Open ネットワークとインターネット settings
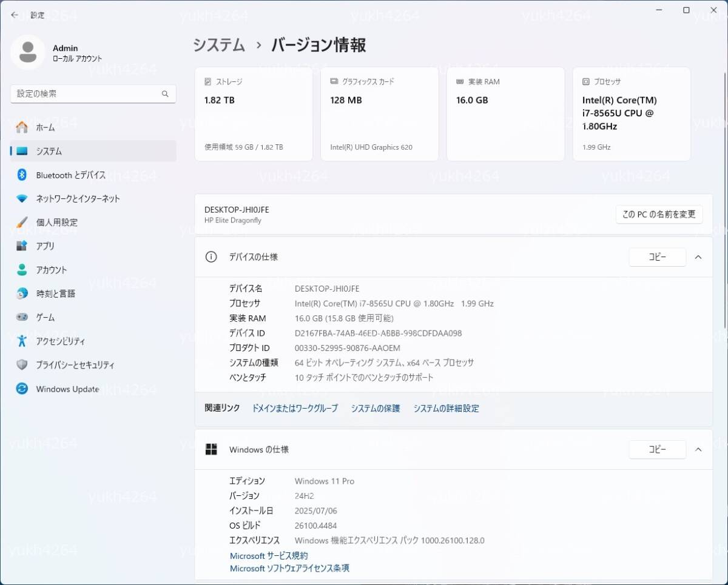728x585 pixels. [x=93, y=198]
